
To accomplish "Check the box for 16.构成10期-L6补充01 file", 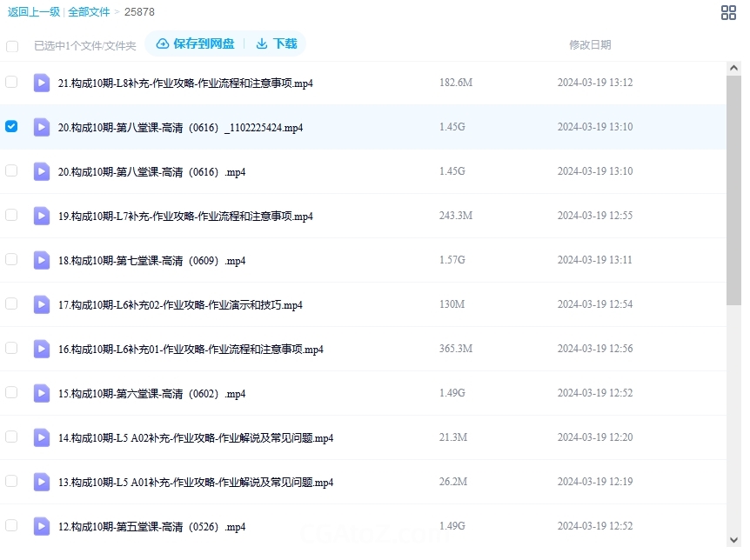I will pyautogui.click(x=11, y=348).
